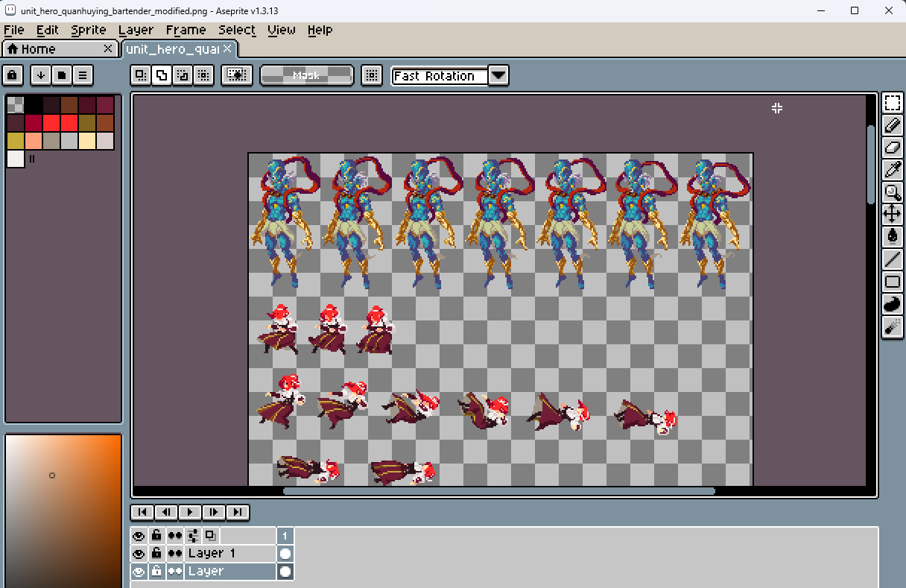Open the Fast Rotation algorithm dropdown
906x588 pixels.
coord(498,75)
